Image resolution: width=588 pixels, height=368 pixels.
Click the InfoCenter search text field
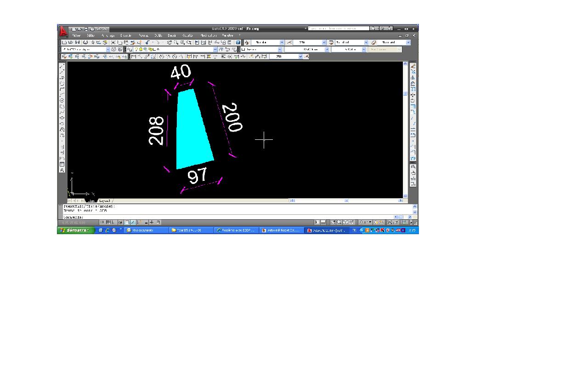point(338,29)
